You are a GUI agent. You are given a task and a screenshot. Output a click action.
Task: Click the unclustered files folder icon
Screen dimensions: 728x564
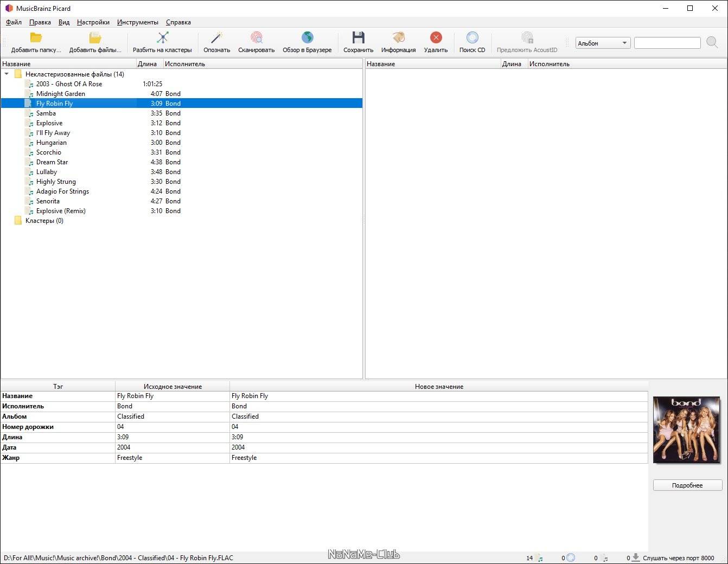tap(18, 74)
